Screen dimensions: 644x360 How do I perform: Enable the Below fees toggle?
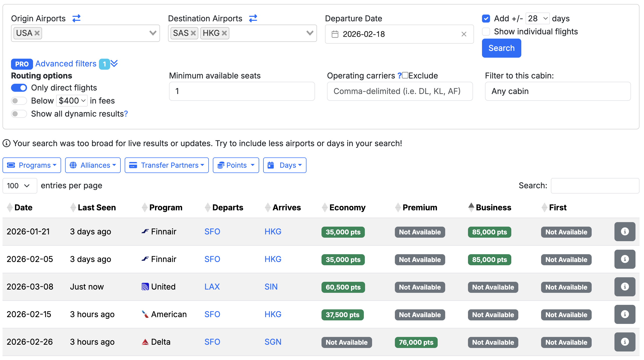19,101
